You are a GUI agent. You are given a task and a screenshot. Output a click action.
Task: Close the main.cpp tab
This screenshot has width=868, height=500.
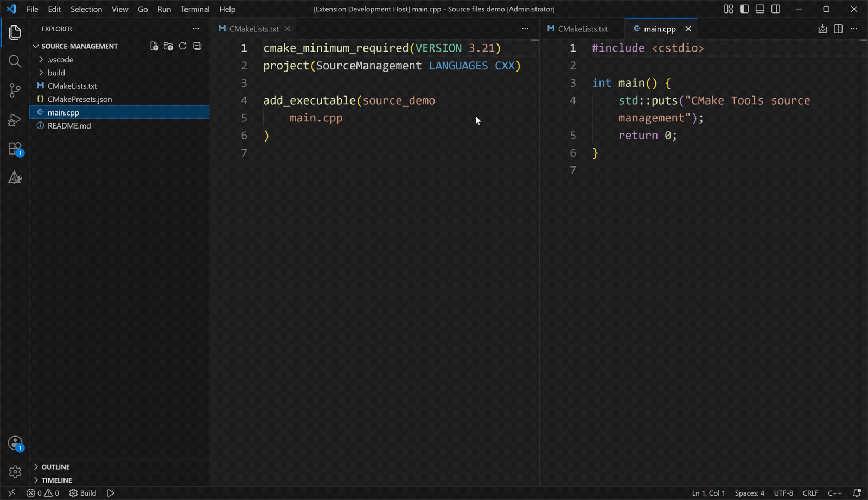coord(688,29)
